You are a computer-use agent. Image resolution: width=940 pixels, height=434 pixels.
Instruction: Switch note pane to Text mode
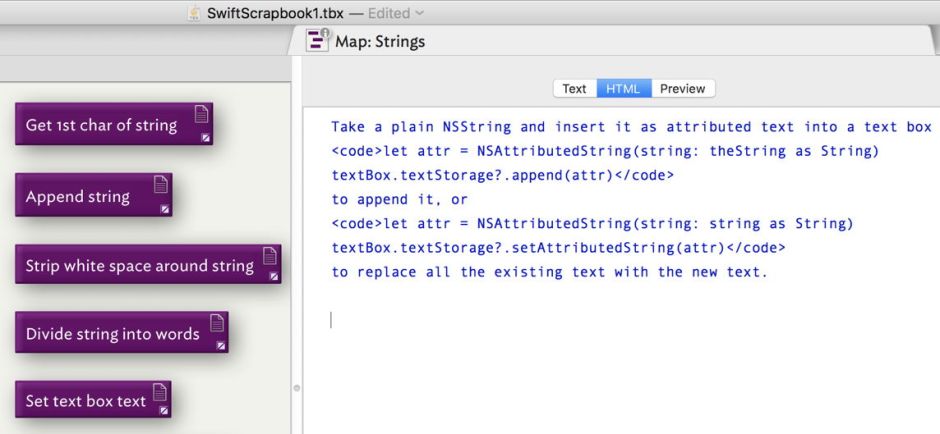point(574,89)
